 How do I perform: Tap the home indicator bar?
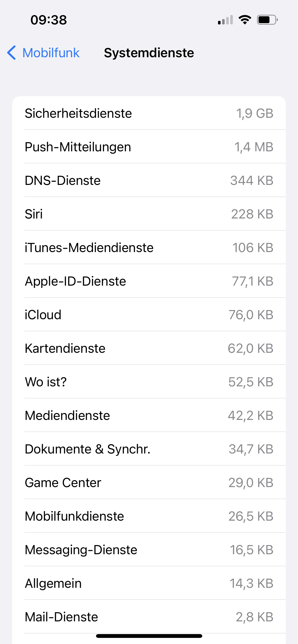[x=149, y=636]
